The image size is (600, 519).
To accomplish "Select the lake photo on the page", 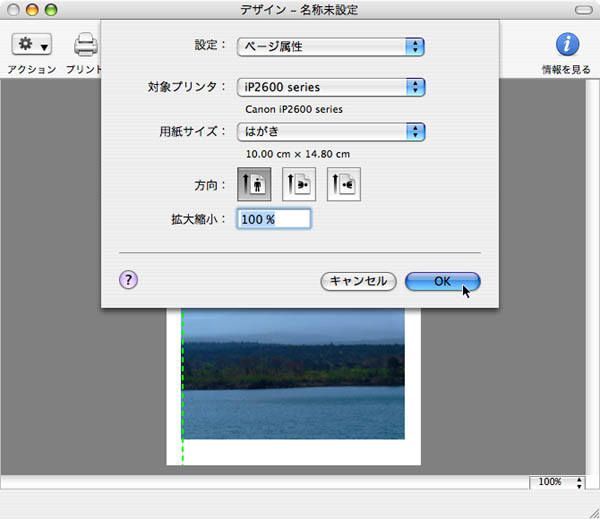I will (294, 375).
